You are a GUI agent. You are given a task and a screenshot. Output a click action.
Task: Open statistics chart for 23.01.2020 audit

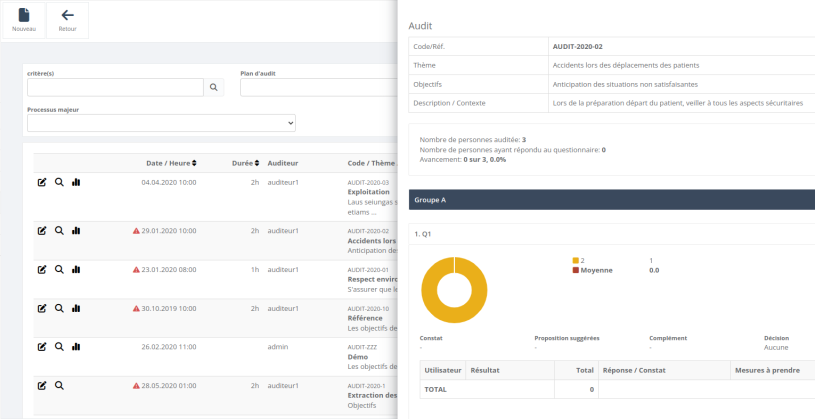click(76, 269)
